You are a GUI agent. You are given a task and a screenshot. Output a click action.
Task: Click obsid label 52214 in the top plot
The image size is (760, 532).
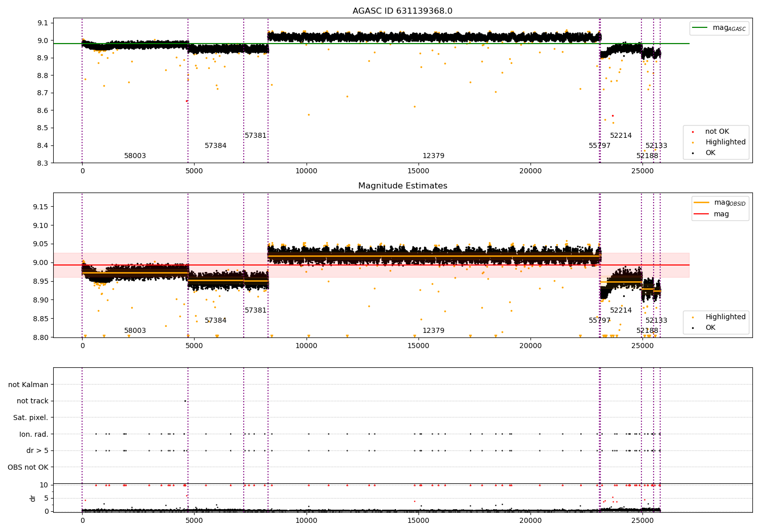point(621,136)
